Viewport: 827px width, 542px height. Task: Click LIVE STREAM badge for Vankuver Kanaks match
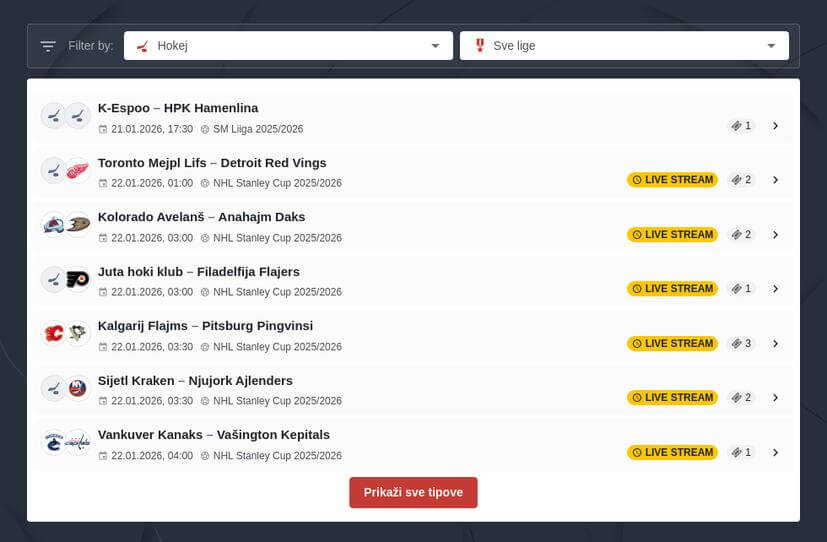672,452
